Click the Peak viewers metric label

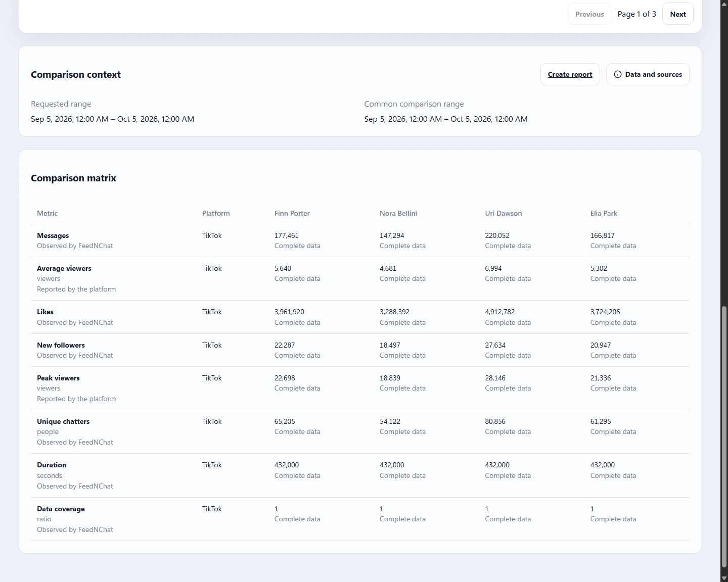pos(58,378)
